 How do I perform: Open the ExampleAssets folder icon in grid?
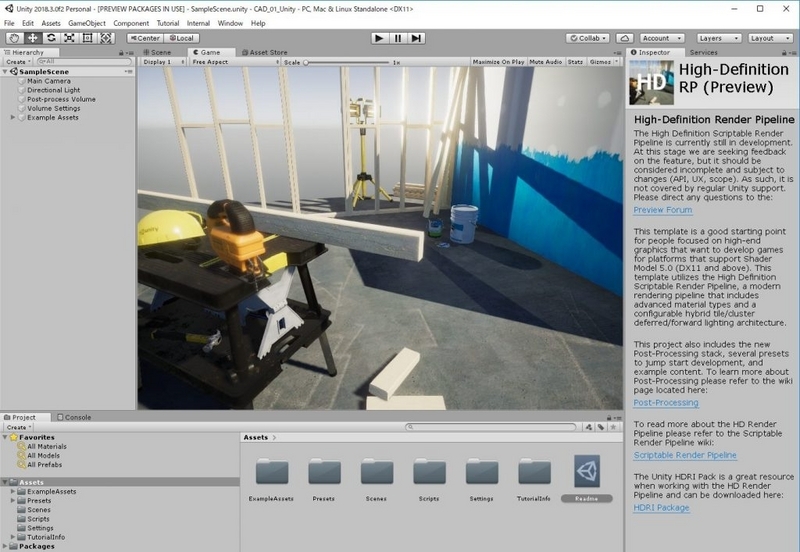(272, 471)
